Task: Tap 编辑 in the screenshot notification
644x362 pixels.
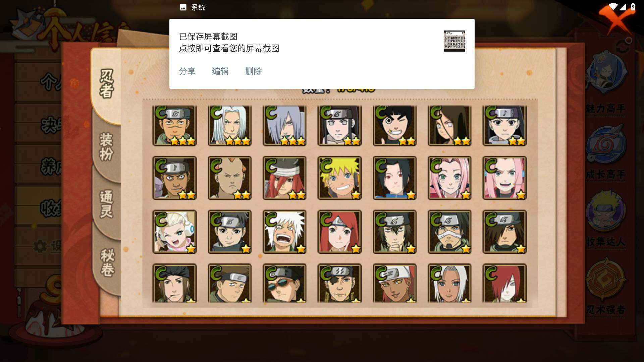Action: tap(220, 71)
